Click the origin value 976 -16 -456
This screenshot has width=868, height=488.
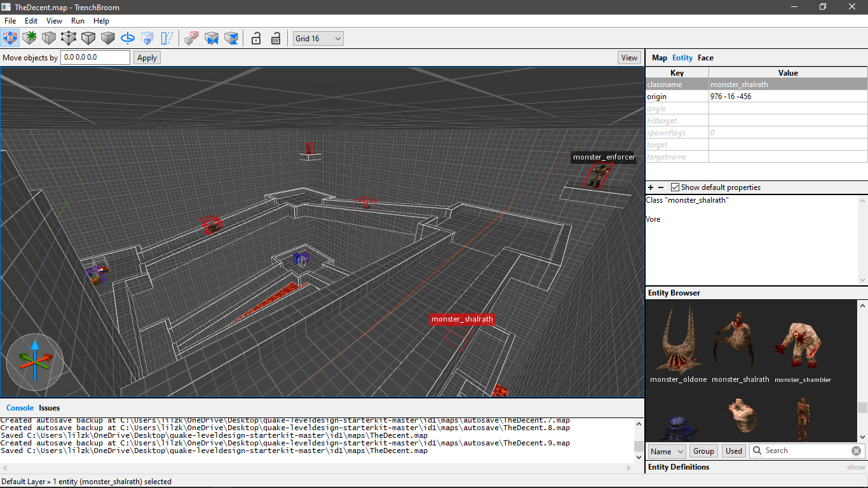tap(788, 97)
